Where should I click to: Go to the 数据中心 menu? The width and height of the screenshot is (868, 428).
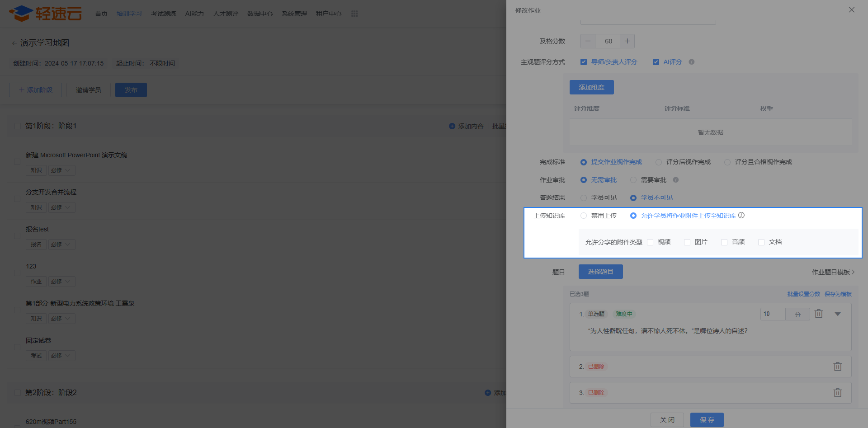pos(259,14)
